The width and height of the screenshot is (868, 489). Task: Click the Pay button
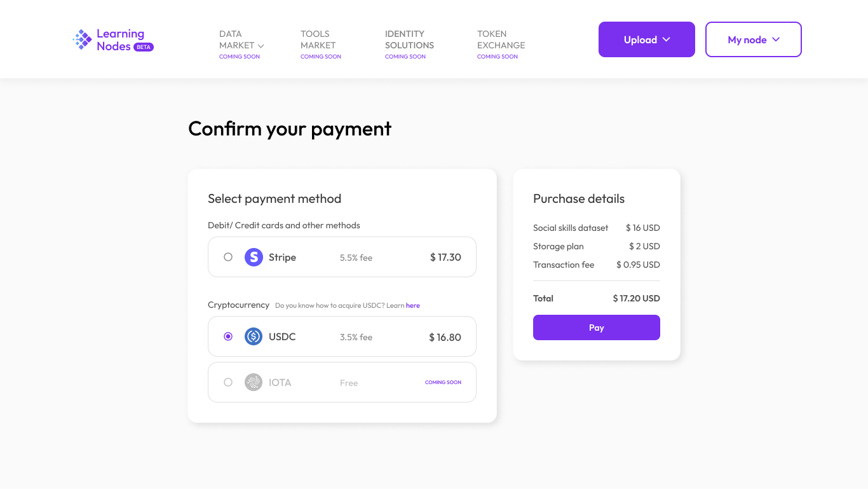tap(596, 327)
